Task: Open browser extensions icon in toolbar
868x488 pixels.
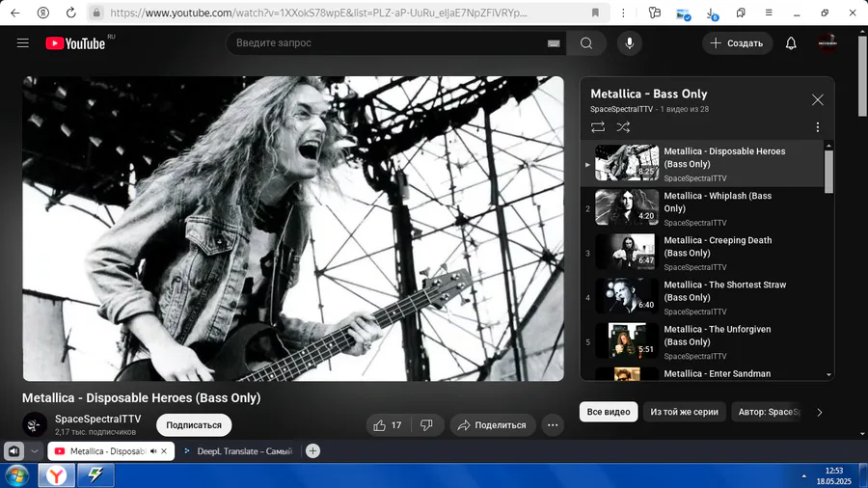Action: 655,13
